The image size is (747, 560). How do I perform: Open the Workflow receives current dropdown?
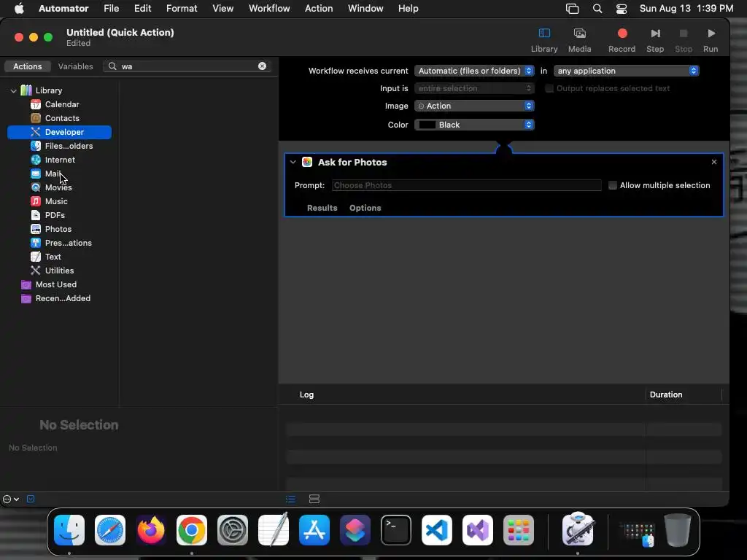[x=474, y=71]
